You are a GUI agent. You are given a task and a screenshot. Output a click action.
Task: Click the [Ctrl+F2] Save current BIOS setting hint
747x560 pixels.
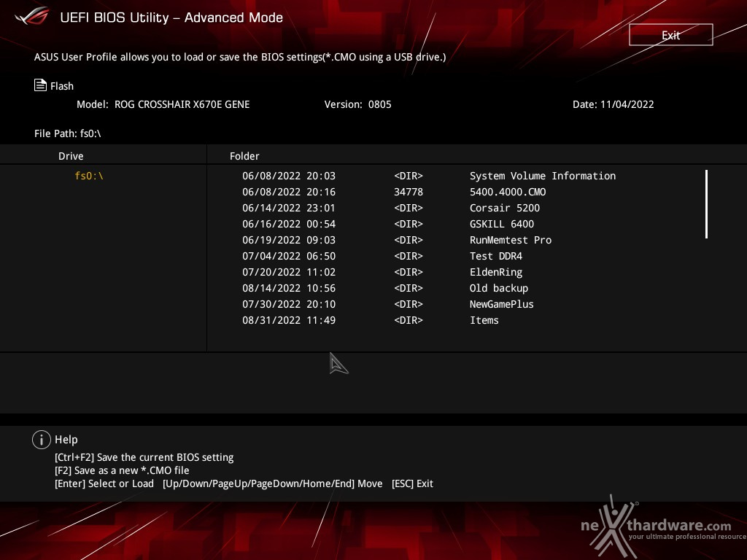point(144,457)
